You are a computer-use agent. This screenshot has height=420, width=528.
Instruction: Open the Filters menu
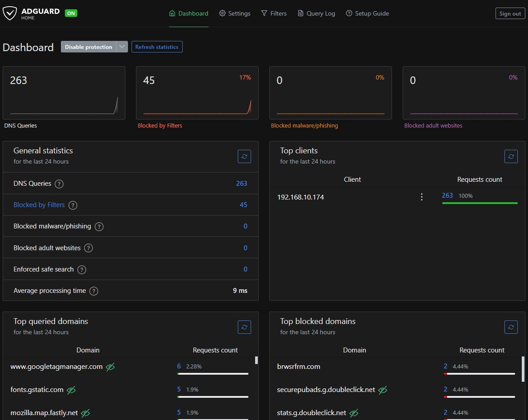pos(274,13)
